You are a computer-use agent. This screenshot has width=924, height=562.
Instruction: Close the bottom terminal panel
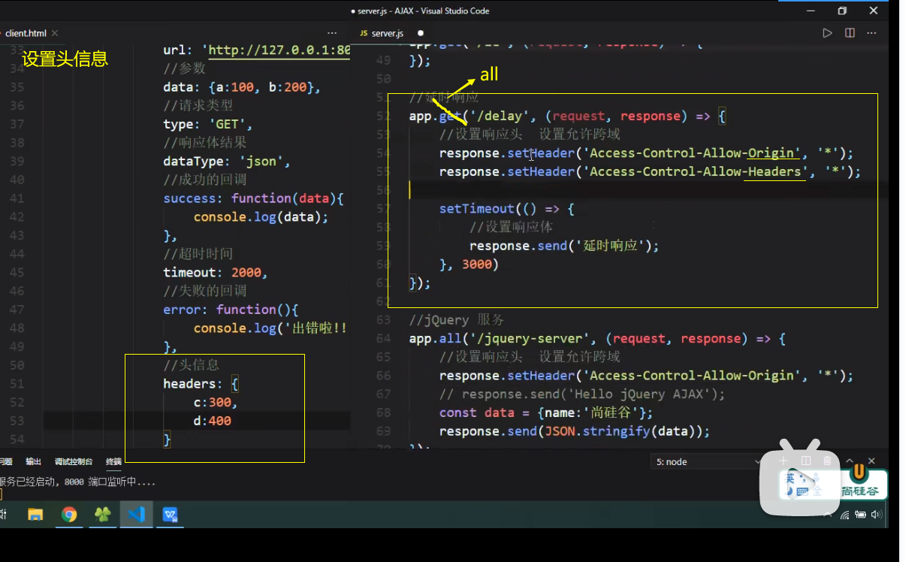coord(872,461)
